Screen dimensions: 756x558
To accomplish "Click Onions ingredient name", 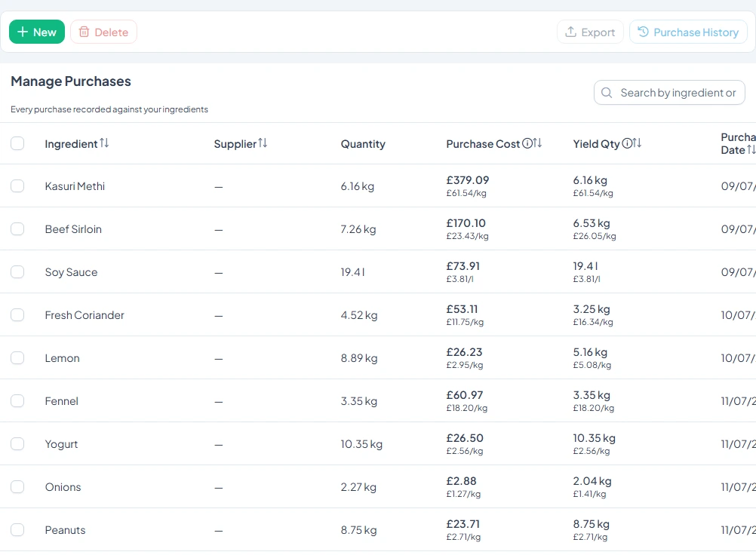I will 63,486.
